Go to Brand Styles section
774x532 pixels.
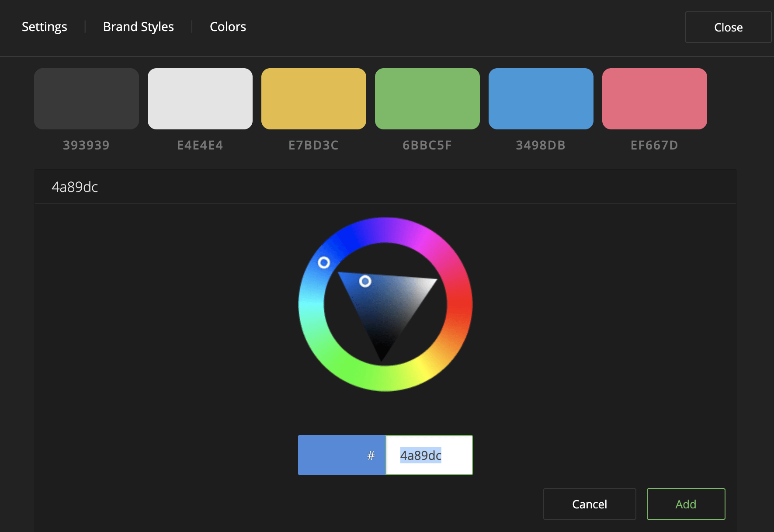[139, 27]
